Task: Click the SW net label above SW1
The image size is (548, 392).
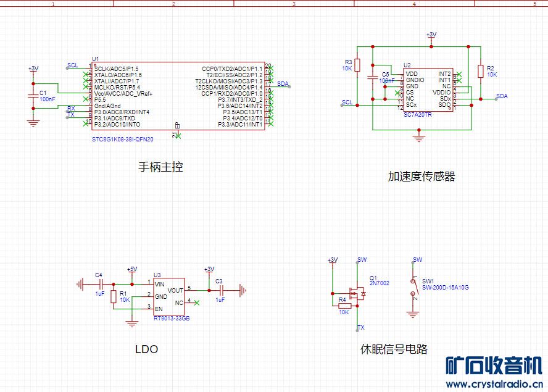Action: 418,260
